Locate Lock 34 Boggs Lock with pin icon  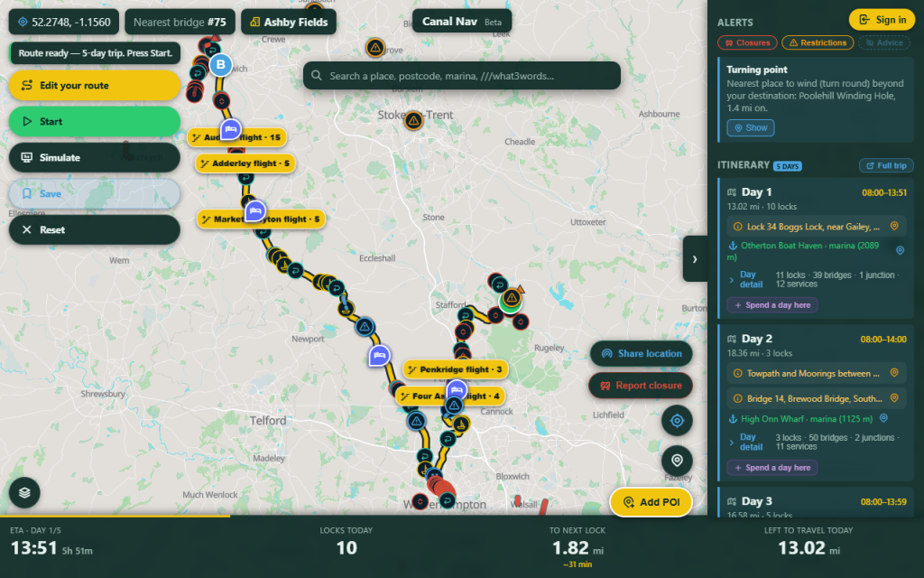894,226
